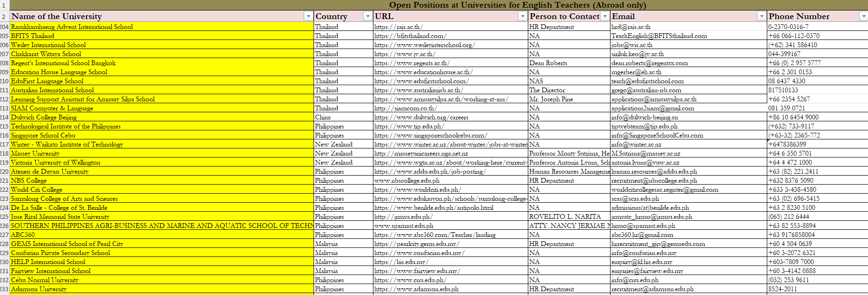Click the abc360.hr@gmail.com email cell
Image resolution: width=868 pixels, height=295 pixels.
[x=688, y=235]
